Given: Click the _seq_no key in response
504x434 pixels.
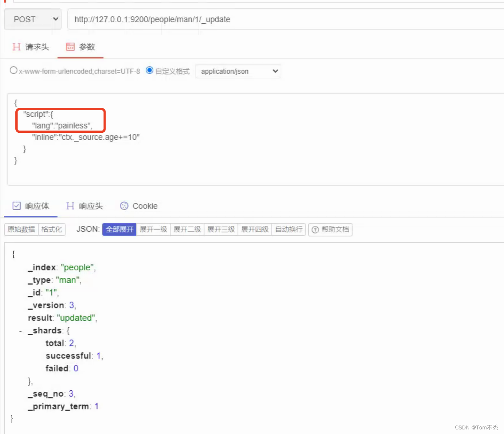Looking at the screenshot, I should pyautogui.click(x=46, y=394).
